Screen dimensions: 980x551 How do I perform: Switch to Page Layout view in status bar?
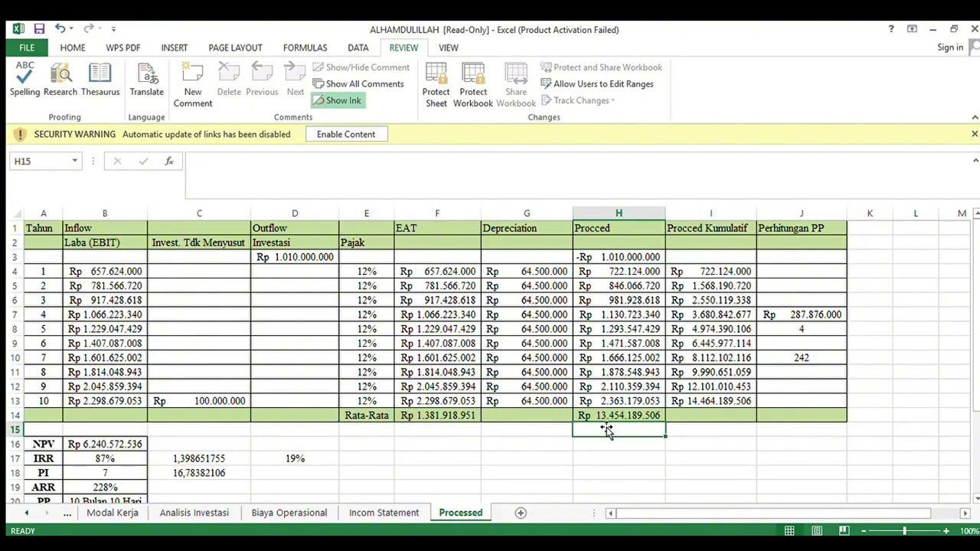point(817,530)
